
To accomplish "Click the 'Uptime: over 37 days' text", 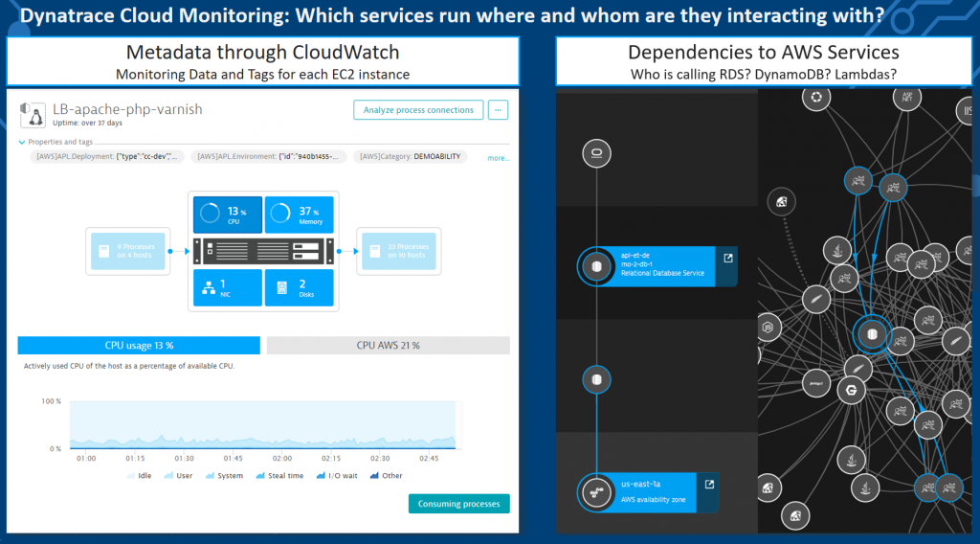I will click(87, 124).
